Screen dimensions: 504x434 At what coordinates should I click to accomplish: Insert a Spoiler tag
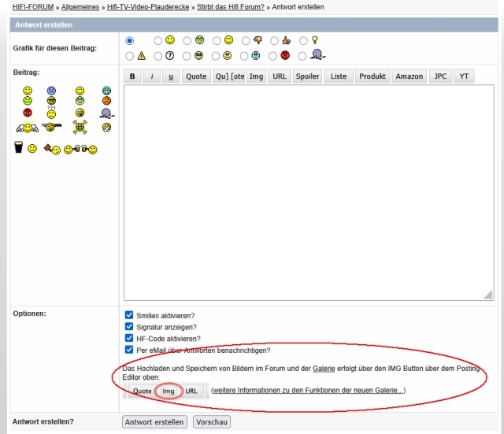(x=307, y=76)
